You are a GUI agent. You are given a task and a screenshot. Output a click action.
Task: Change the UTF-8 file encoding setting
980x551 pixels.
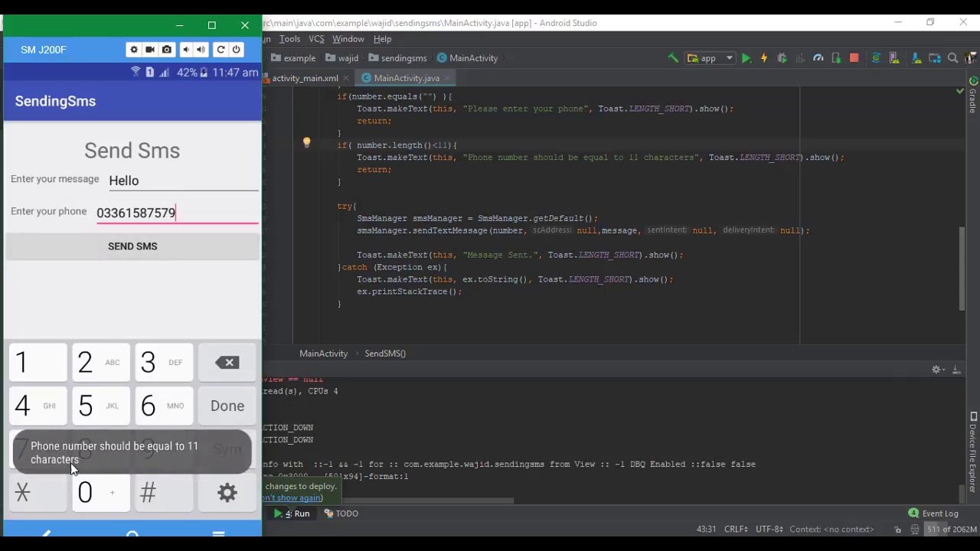pos(769,530)
